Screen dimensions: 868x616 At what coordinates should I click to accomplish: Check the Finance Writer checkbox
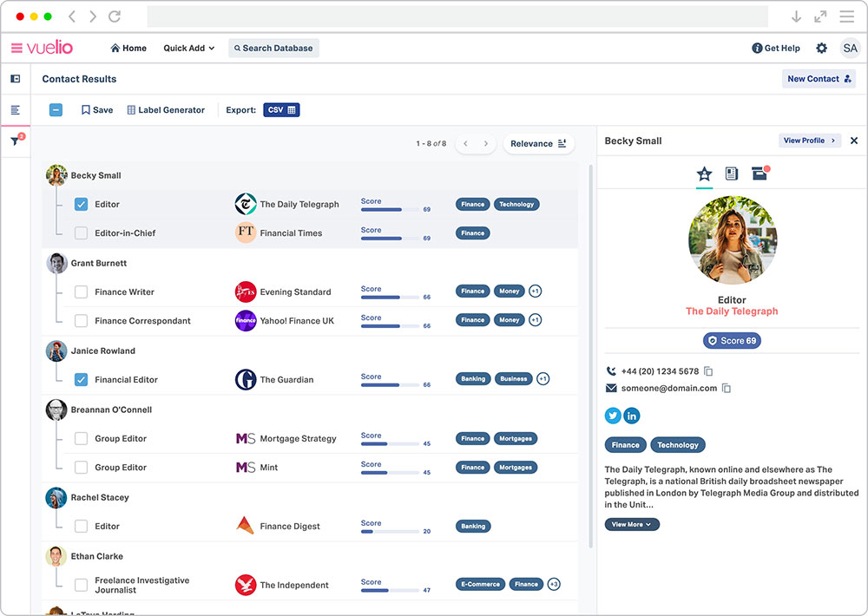(x=81, y=292)
